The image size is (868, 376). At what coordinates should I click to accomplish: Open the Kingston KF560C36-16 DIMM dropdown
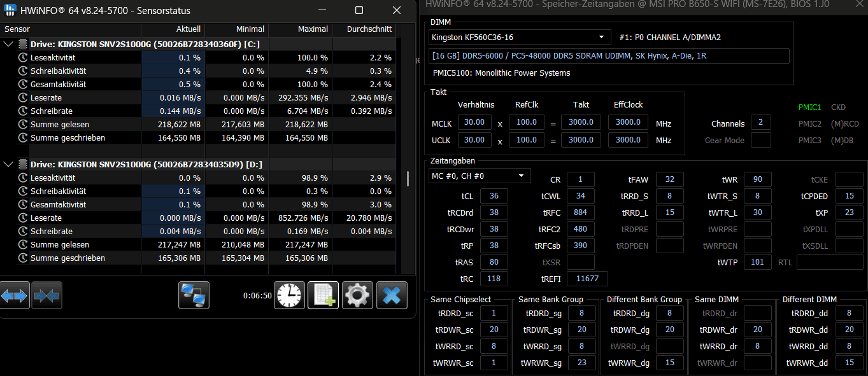tap(520, 37)
